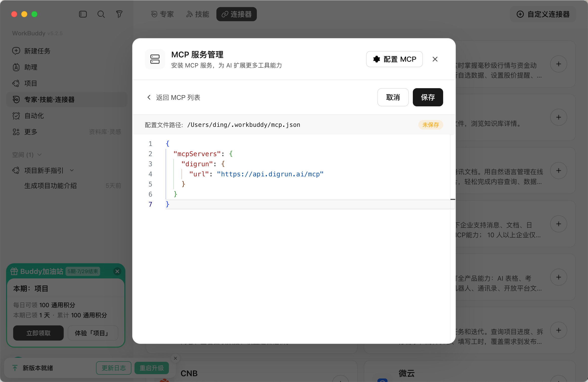
Task: Toggle the sidebar panel icon
Action: coord(83,14)
